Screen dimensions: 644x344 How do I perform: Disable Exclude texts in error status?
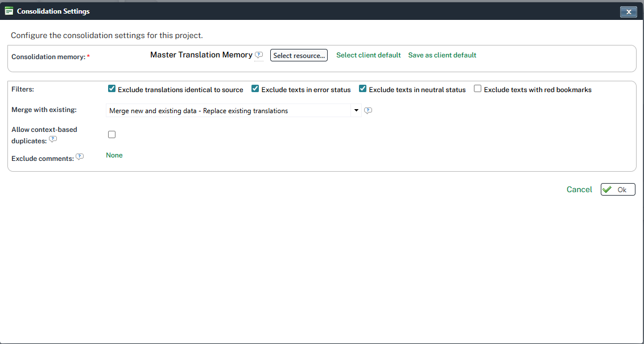(255, 89)
